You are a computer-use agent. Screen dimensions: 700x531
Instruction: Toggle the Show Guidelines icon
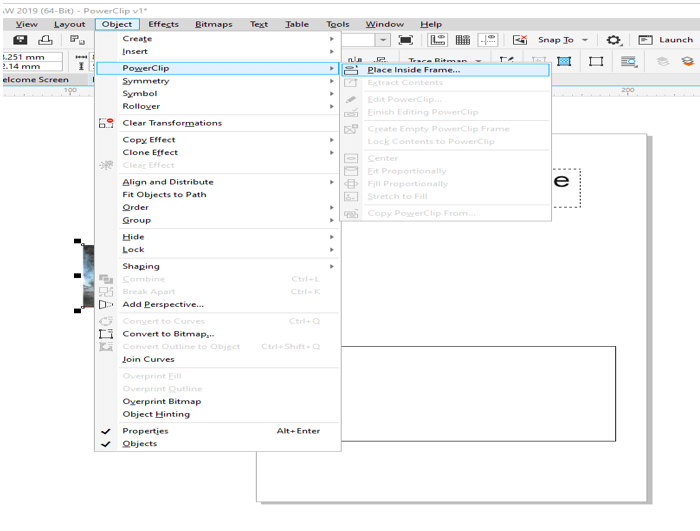click(488, 40)
